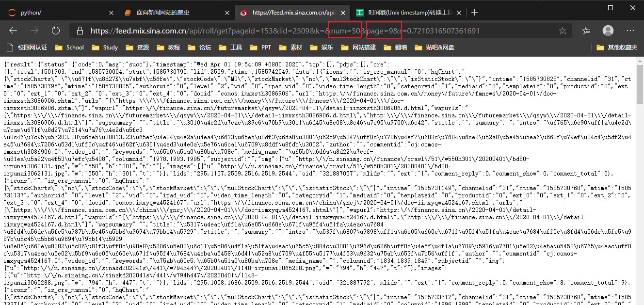Close the browser window

click(x=633, y=8)
